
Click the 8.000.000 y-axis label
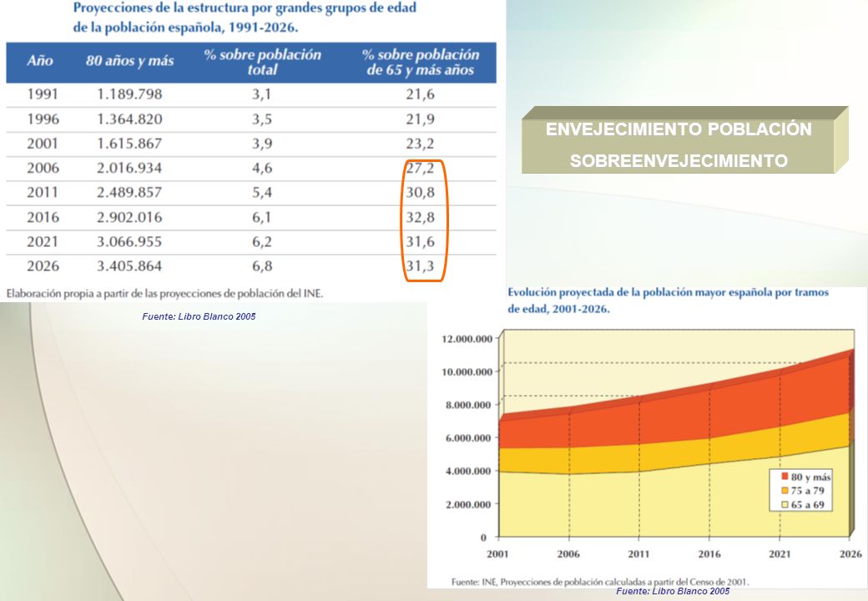(x=468, y=405)
